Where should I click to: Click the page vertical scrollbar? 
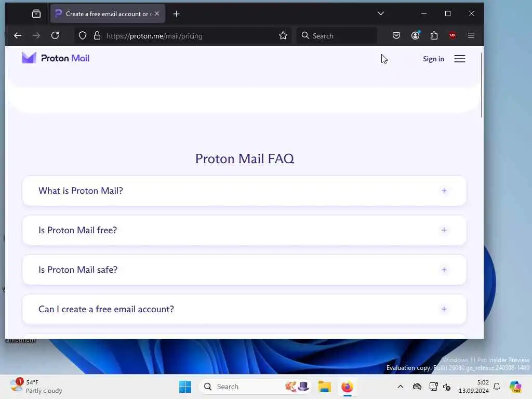point(481,86)
